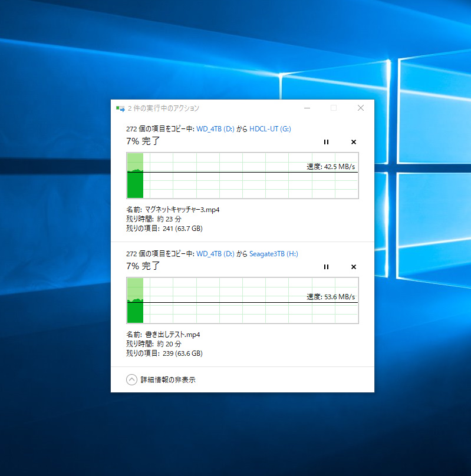Viewport: 471px width, 476px height.
Task: Select the マグネットキャッチャー3.mp4 file name text
Action: tap(182, 210)
